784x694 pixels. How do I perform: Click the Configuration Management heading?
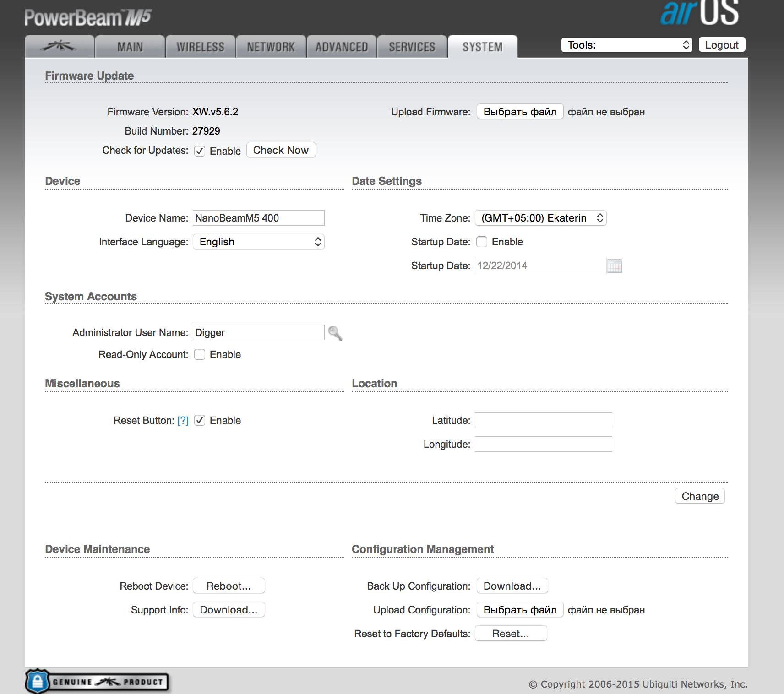[423, 549]
